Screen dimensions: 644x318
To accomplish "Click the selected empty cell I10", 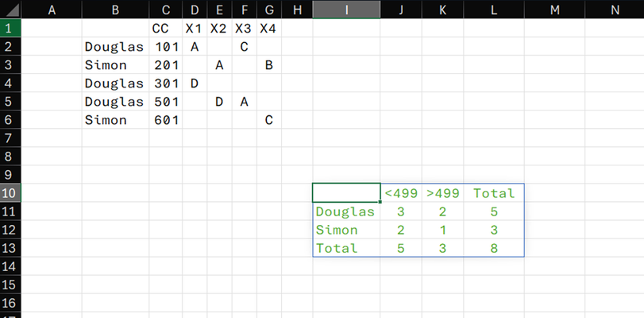I will point(346,193).
